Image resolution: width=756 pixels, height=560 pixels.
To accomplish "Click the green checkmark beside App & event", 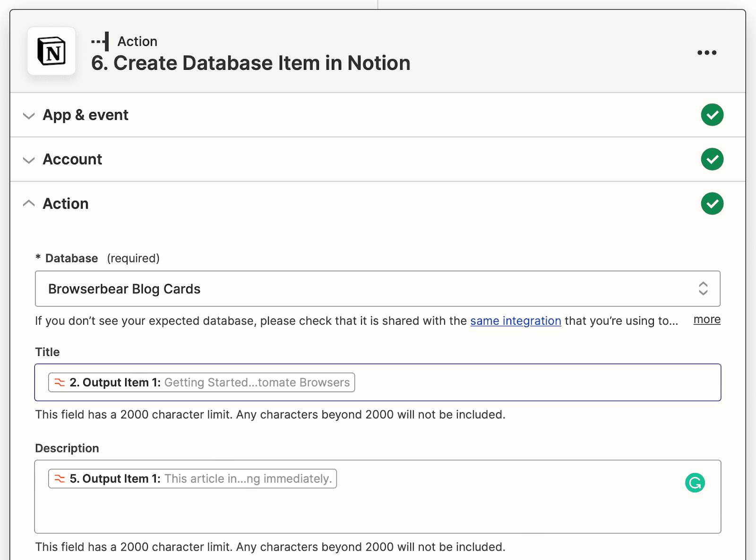I will 712,115.
